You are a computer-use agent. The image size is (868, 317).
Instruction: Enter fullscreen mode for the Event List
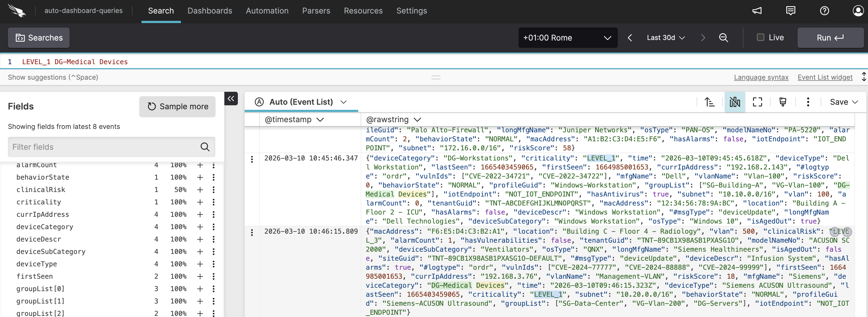tap(757, 102)
